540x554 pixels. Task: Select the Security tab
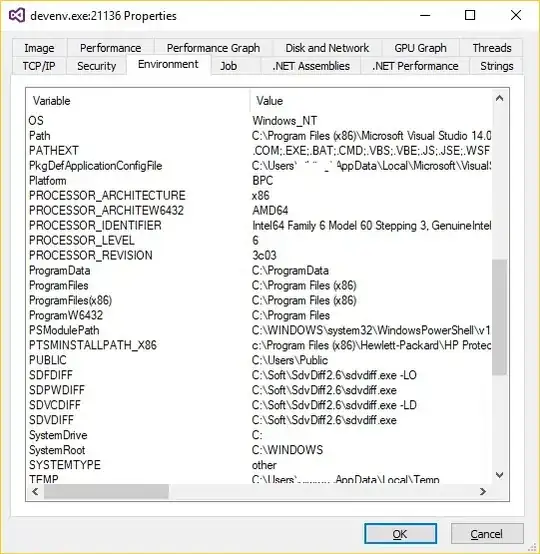pyautogui.click(x=96, y=66)
